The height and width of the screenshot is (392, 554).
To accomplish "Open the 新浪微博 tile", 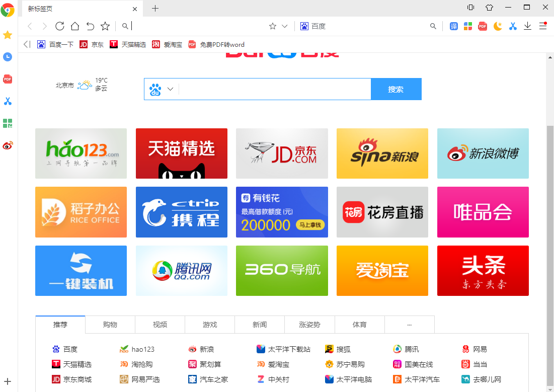I will click(x=483, y=153).
